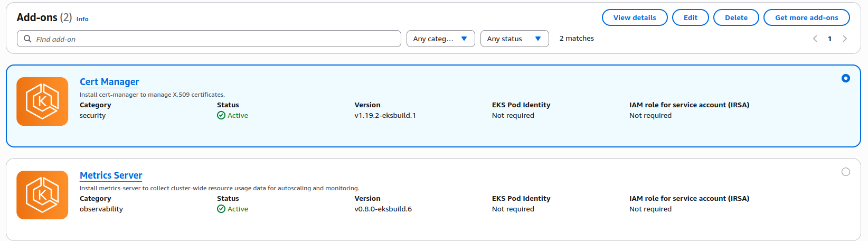Go to next page using right chevron
Viewport: 868px width, 241px height.
coord(845,39)
